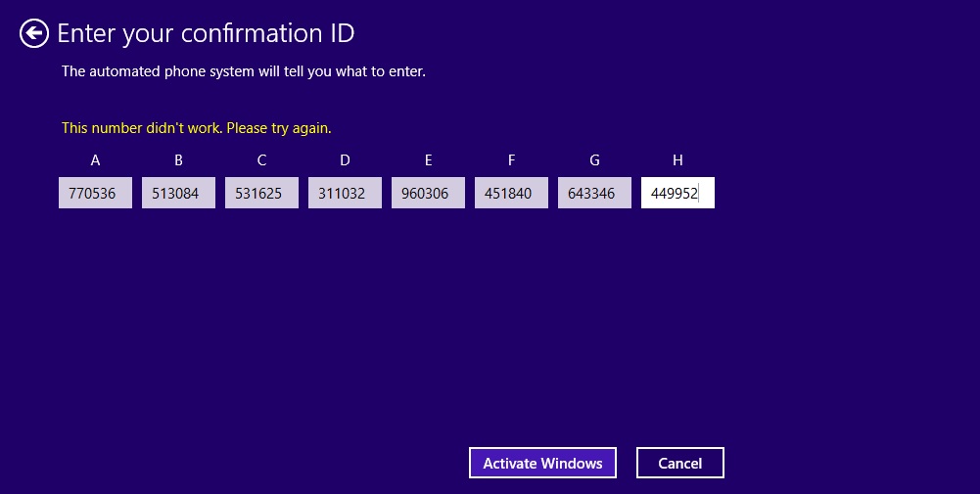This screenshot has width=980, height=494.
Task: Select field A containing 770536
Action: pyautogui.click(x=95, y=193)
